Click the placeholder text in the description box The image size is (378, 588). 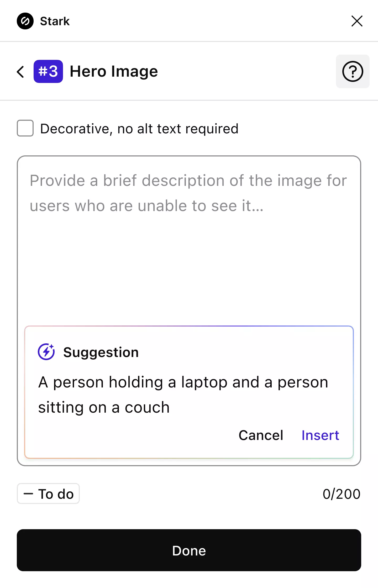pyautogui.click(x=188, y=193)
